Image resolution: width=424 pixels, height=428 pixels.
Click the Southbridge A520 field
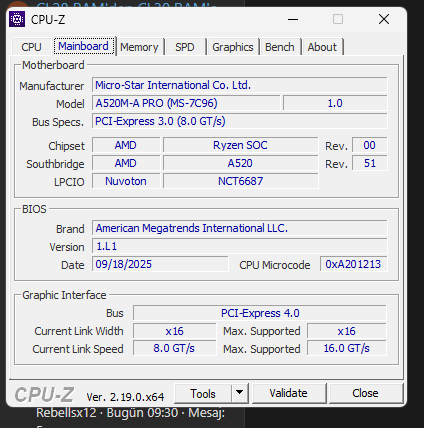240,163
